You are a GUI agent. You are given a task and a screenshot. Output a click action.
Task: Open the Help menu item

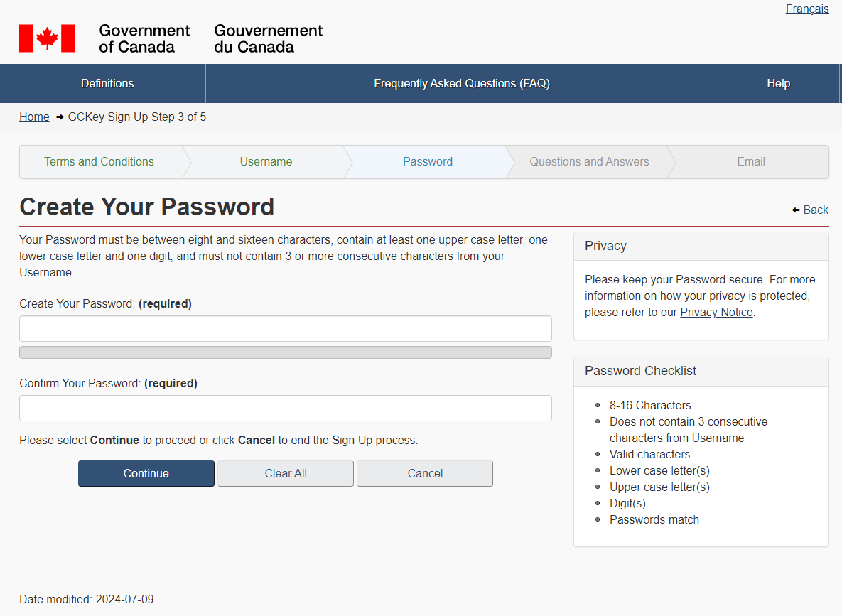778,84
